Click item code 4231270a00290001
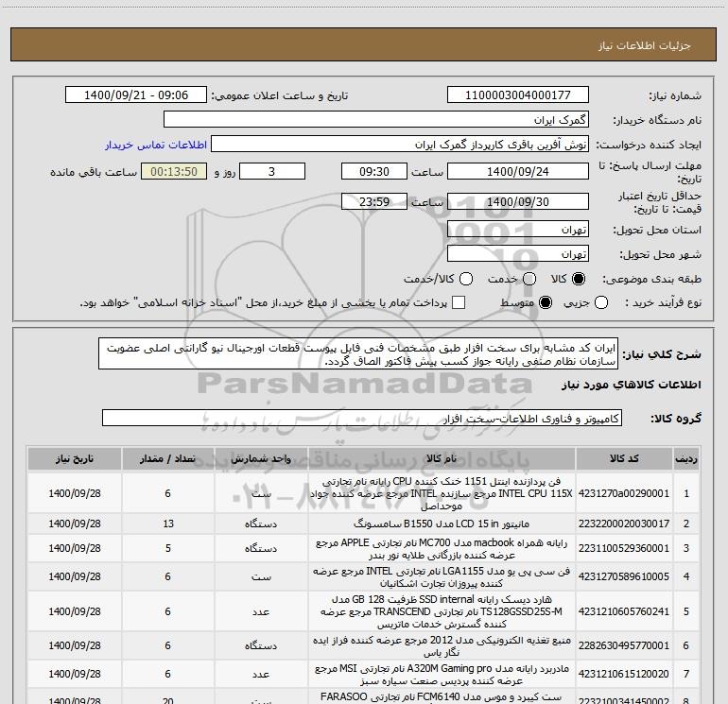The width and height of the screenshot is (728, 704). [624, 493]
